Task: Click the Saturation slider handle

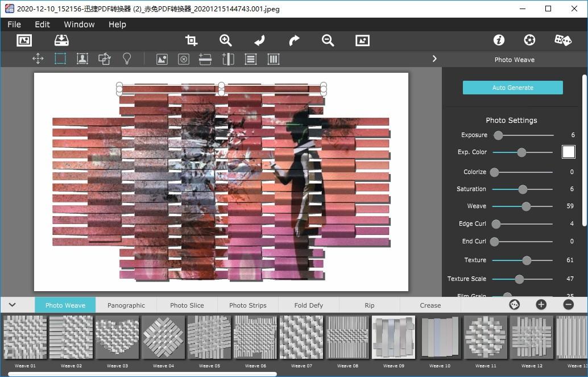Action: [x=523, y=189]
